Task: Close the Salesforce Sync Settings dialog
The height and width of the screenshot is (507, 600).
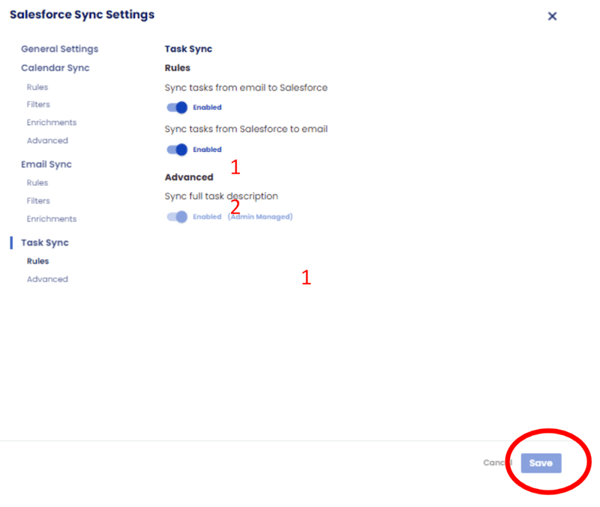Action: pyautogui.click(x=552, y=16)
